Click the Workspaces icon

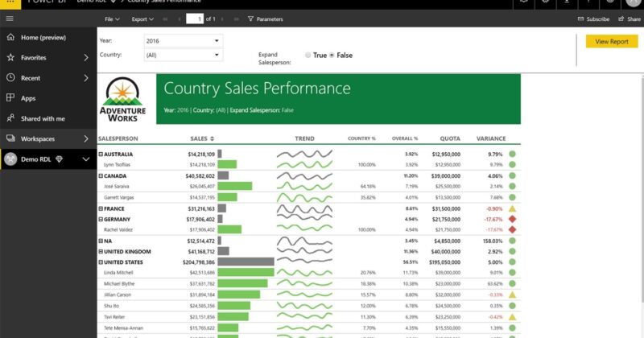pos(10,138)
